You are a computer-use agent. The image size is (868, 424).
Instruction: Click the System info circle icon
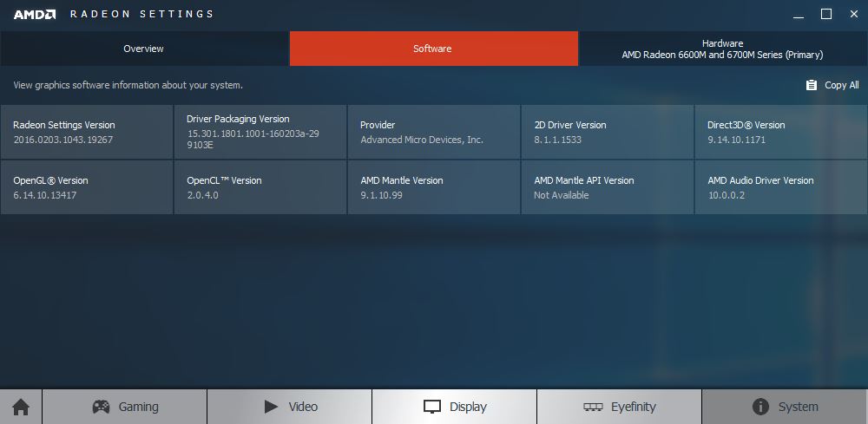760,408
